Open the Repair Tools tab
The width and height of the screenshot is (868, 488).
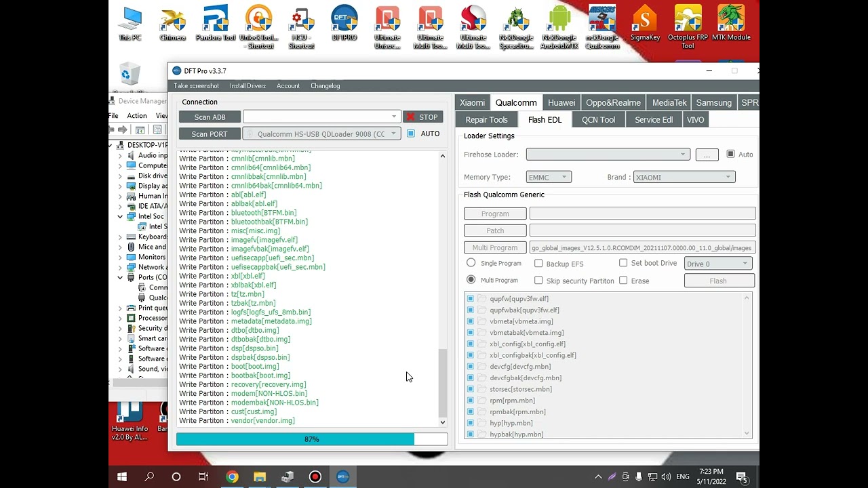click(x=486, y=120)
